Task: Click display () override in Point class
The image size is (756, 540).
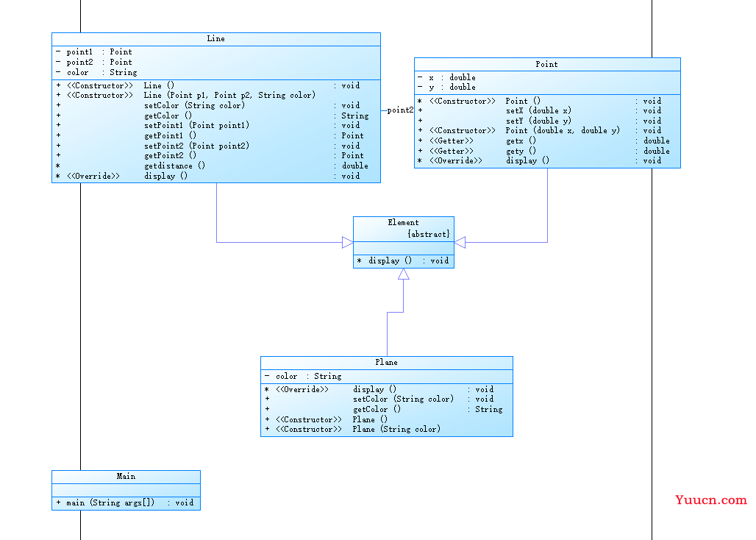Action: tap(539, 160)
